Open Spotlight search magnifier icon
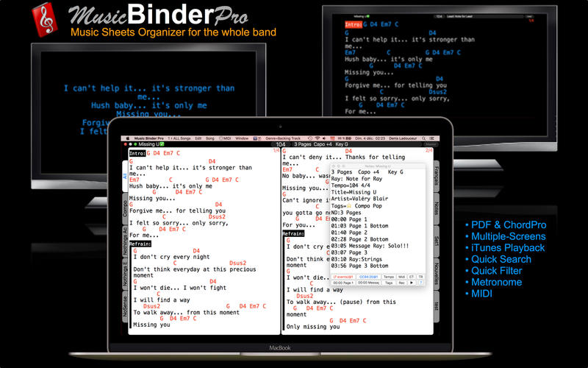Screen dimensions: 588x368 click(x=424, y=138)
